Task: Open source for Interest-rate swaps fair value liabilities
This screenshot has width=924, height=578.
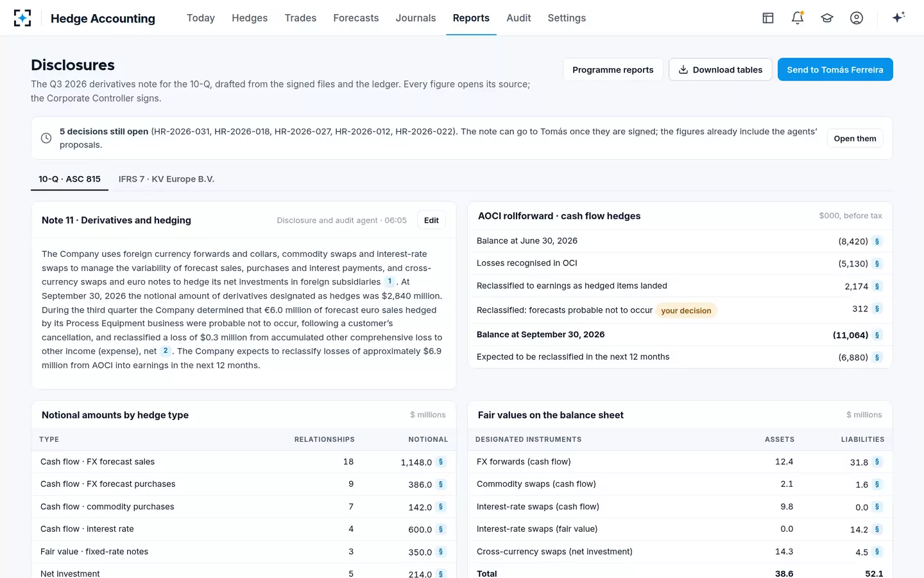Action: point(877,530)
